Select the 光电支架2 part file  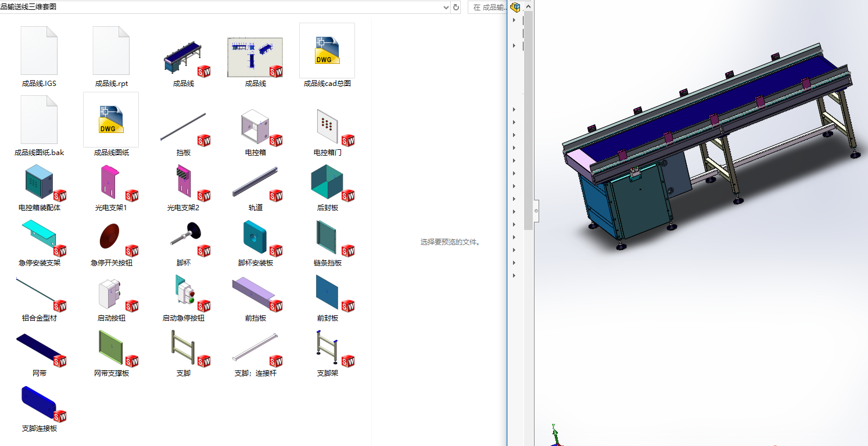(183, 187)
